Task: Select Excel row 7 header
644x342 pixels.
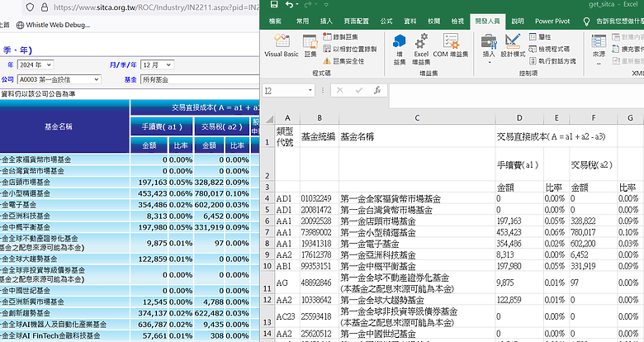Action: point(268,232)
